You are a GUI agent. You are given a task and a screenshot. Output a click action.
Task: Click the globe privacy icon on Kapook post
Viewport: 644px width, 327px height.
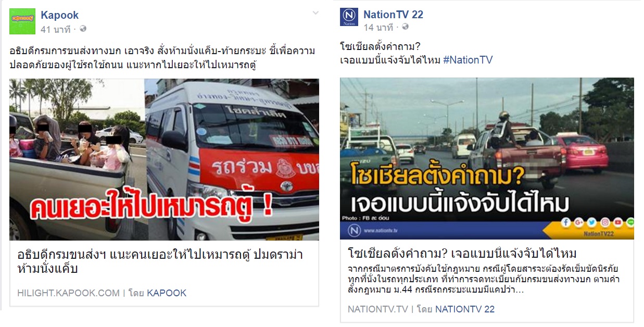[83, 29]
